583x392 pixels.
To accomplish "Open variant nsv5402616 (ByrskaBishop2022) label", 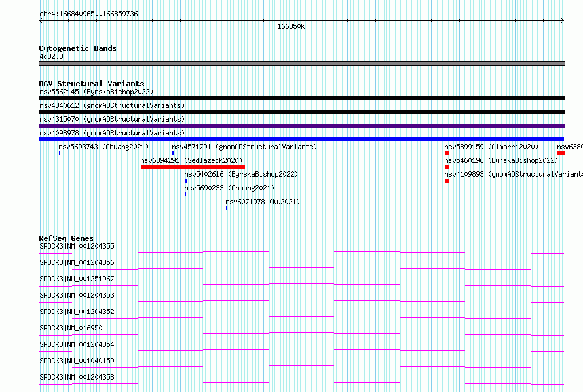I will click(x=241, y=174).
